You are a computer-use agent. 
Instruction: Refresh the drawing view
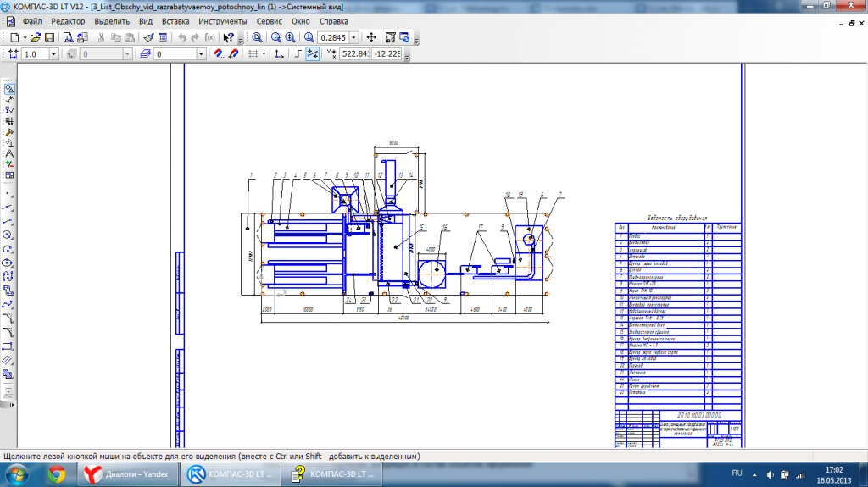[404, 37]
